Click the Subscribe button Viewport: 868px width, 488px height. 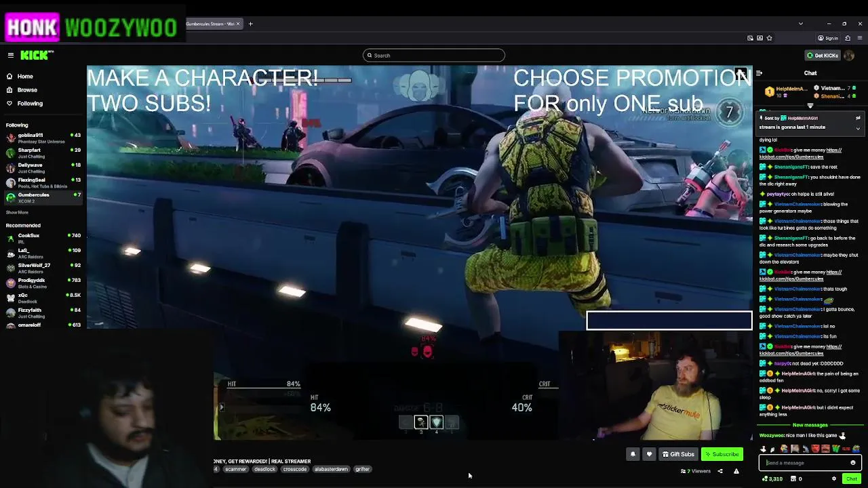pos(722,454)
